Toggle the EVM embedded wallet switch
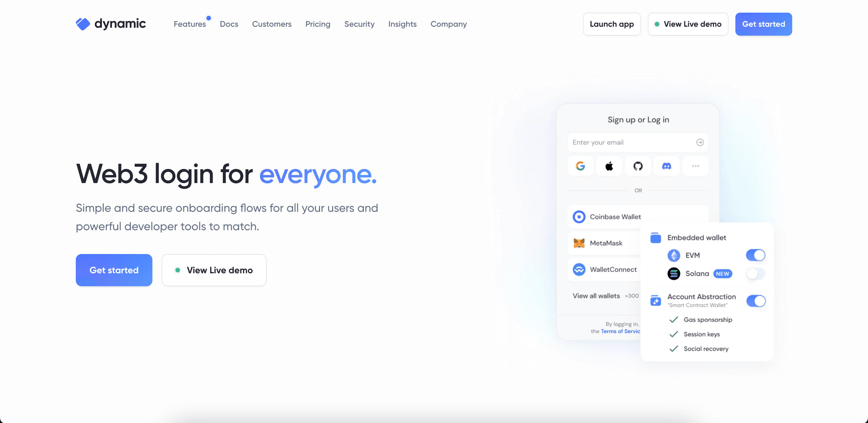868x423 pixels. click(755, 255)
